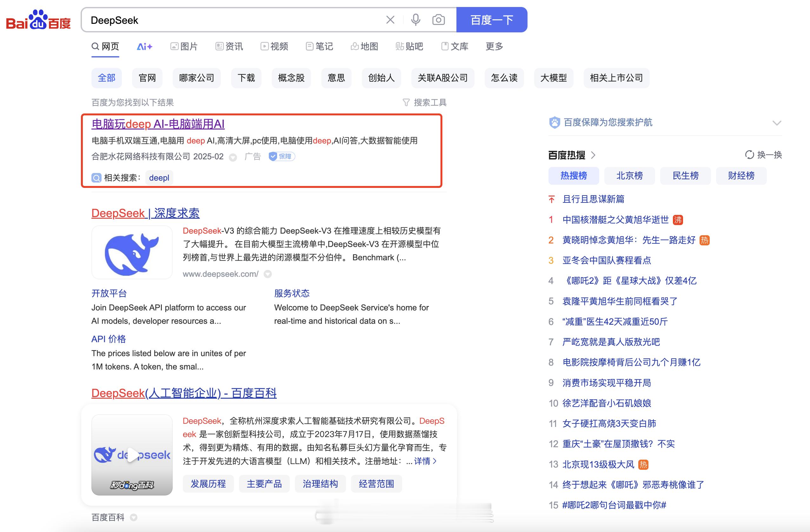
Task: Click the 保障 shield badge
Action: 282,156
